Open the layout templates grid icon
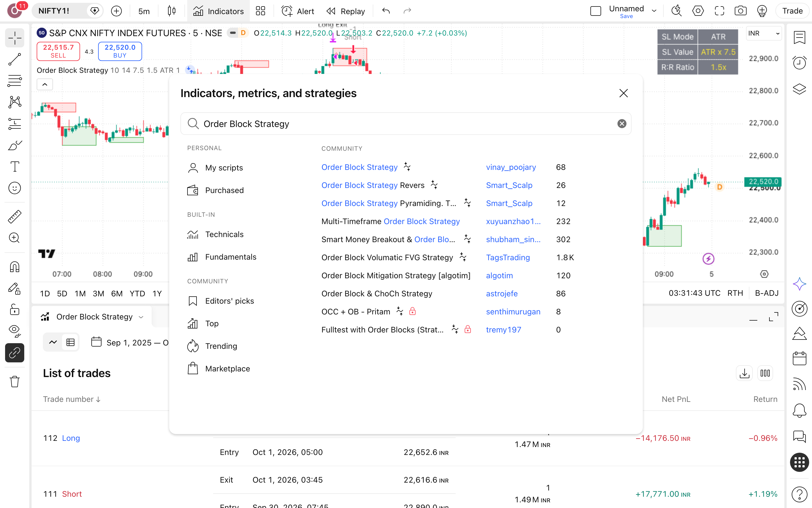 click(x=261, y=11)
